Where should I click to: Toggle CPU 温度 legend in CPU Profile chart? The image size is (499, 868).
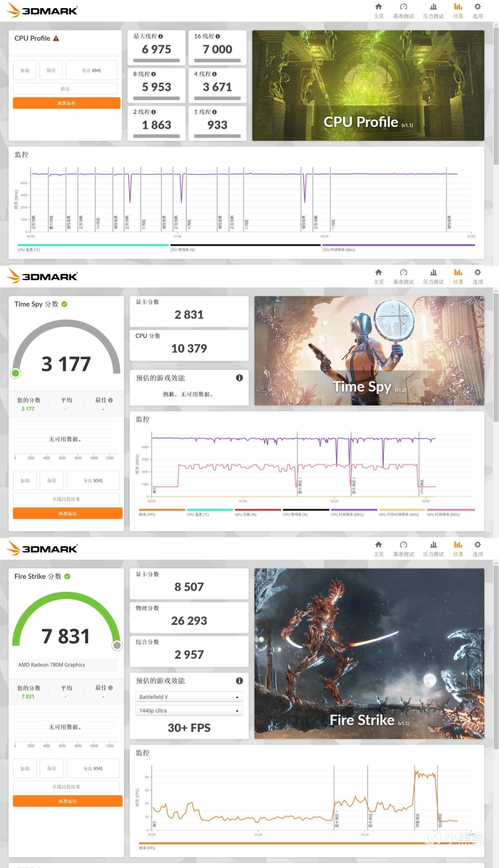pyautogui.click(x=93, y=247)
